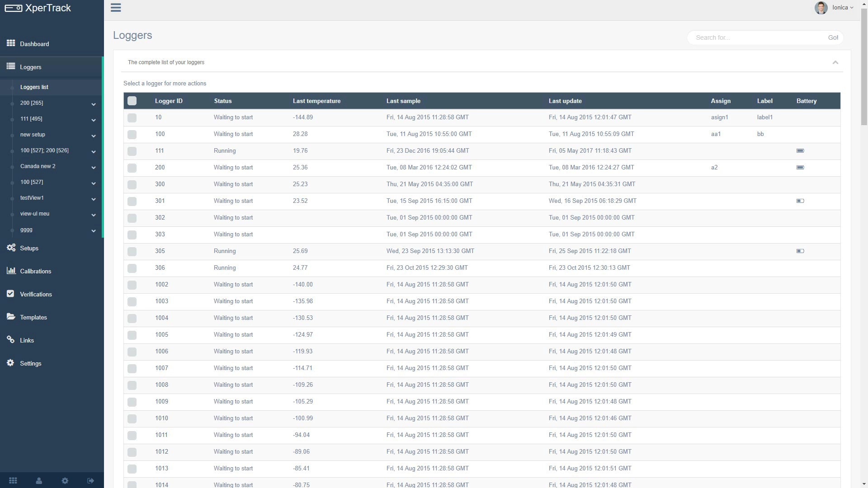Select the checkbox for logger 1005
The image size is (868, 488).
point(132,335)
